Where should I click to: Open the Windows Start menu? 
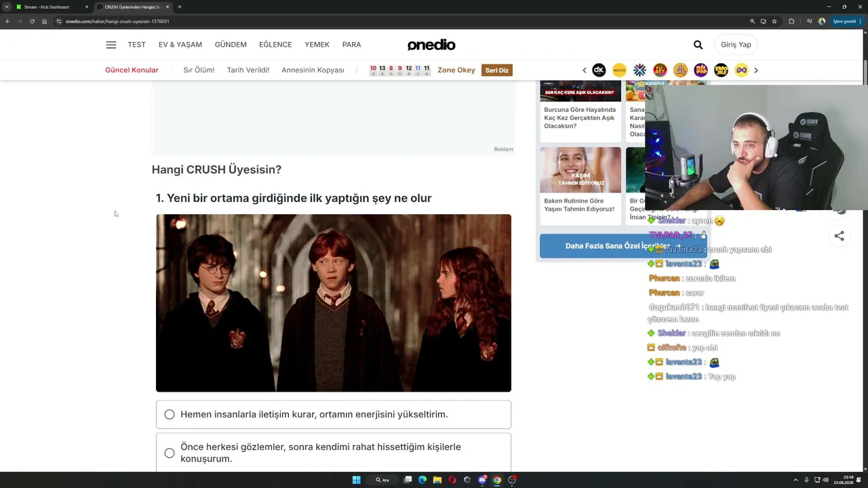[356, 480]
